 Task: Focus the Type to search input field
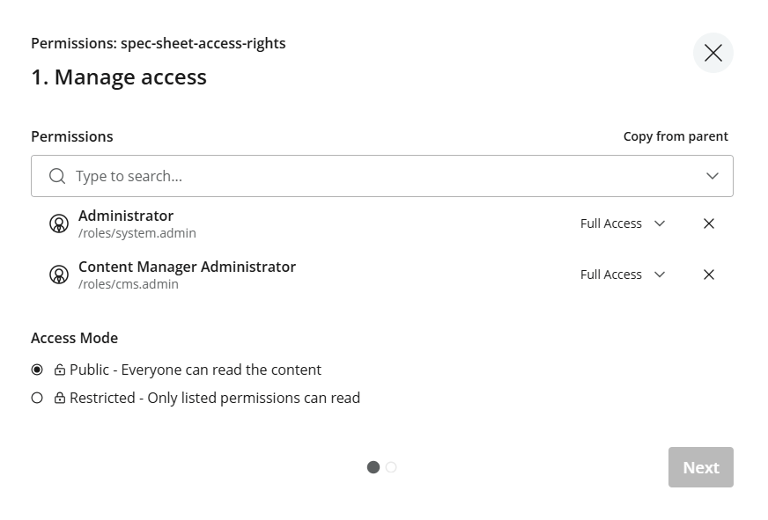click(382, 176)
